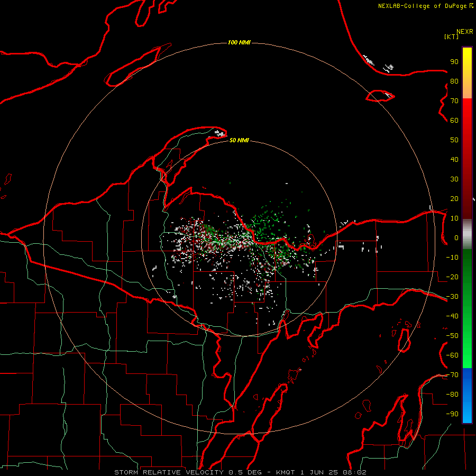Click the 40 value on velocity scale
The width and height of the screenshot is (476, 476).
pyautogui.click(x=454, y=160)
